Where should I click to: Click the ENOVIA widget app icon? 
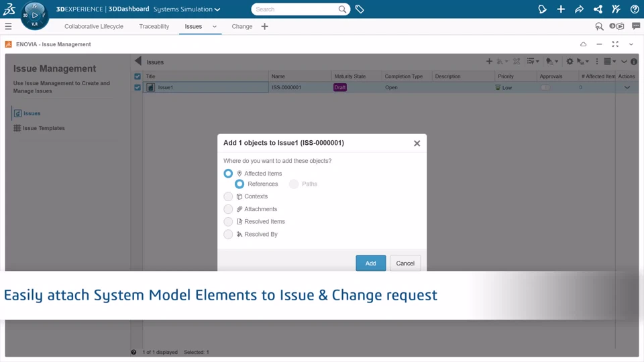tap(8, 44)
